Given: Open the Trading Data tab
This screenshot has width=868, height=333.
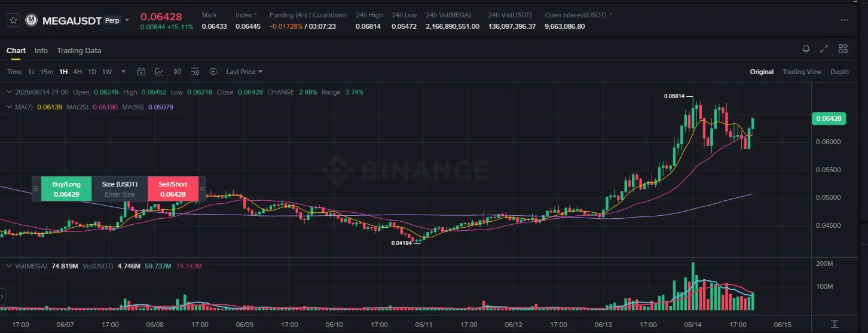Looking at the screenshot, I should pyautogui.click(x=79, y=51).
